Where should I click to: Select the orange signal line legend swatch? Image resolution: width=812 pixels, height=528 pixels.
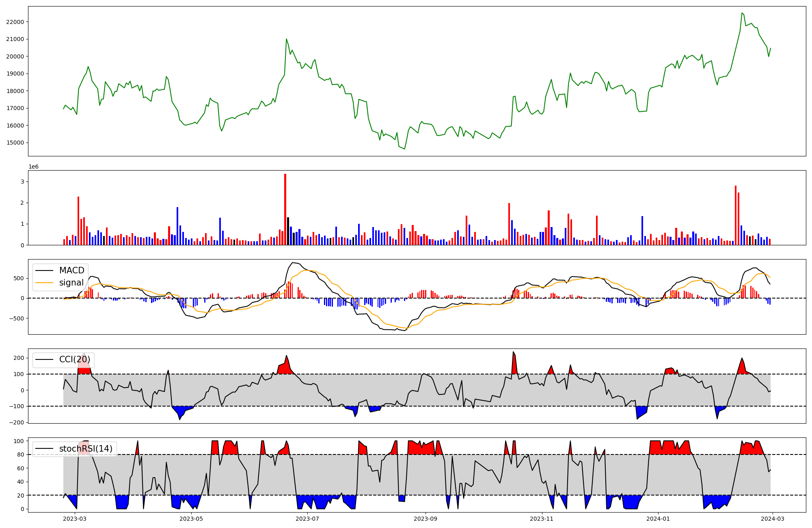click(x=45, y=283)
